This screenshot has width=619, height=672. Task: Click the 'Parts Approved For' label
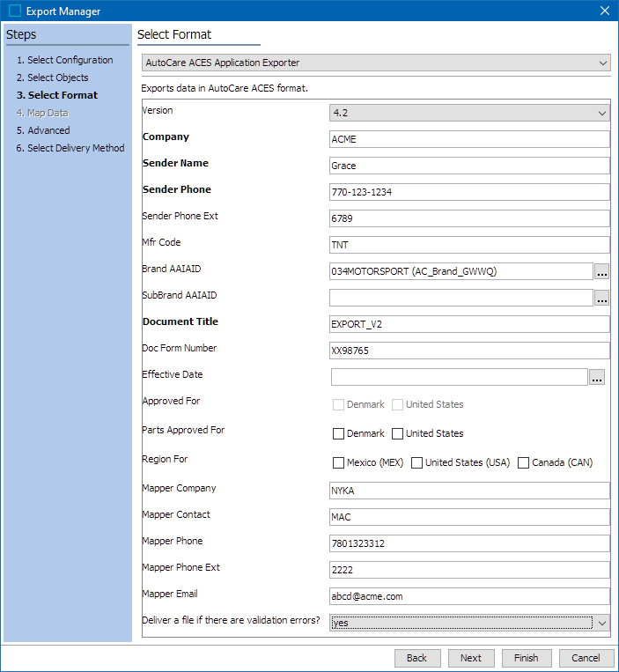click(x=183, y=430)
